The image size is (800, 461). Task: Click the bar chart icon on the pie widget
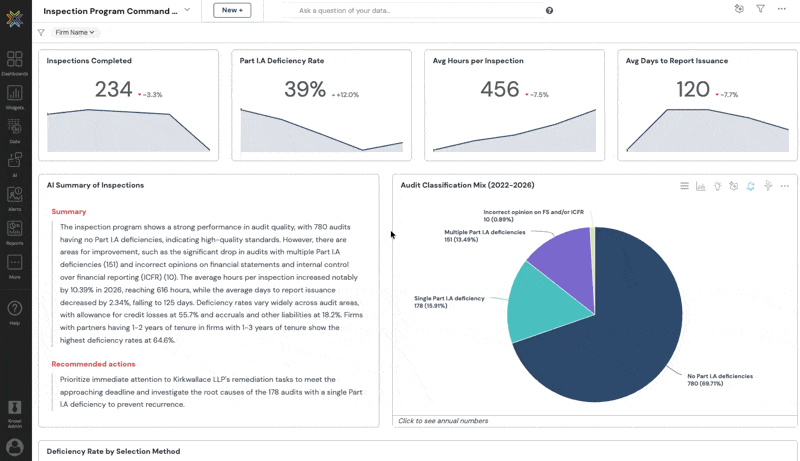point(701,186)
